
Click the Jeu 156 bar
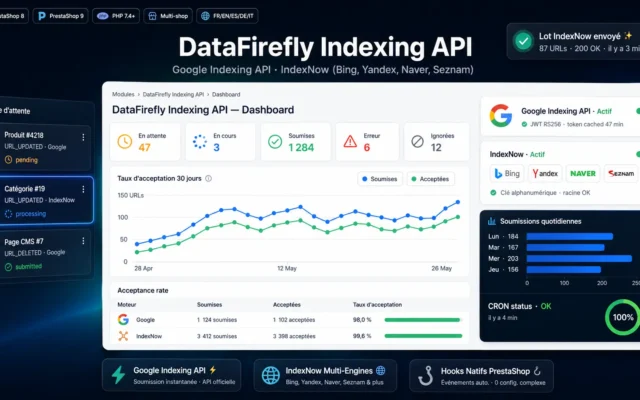point(564,269)
